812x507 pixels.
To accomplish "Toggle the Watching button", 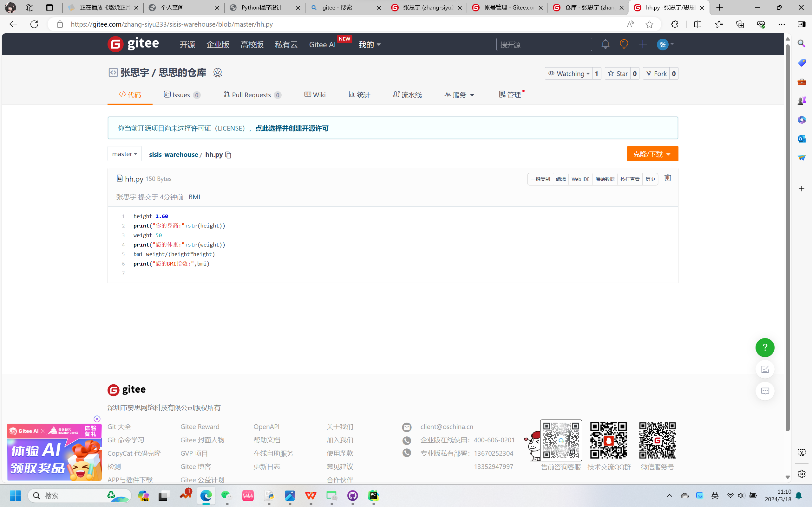I will [569, 74].
